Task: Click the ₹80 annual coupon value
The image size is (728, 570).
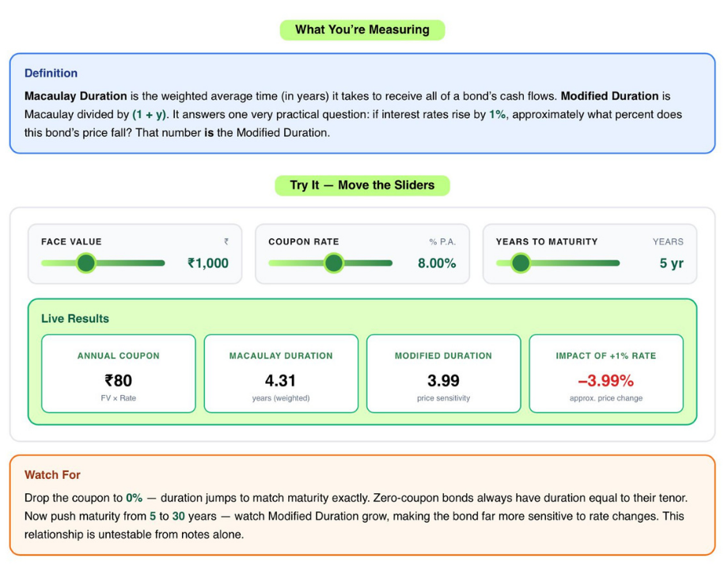Action: pos(119,381)
